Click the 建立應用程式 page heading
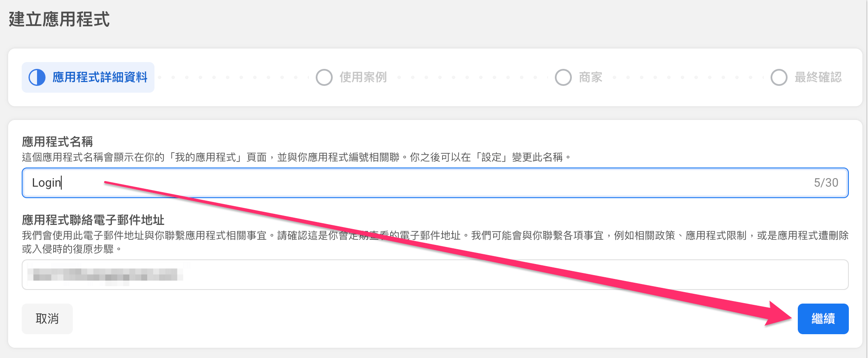This screenshot has width=868, height=358. click(59, 20)
